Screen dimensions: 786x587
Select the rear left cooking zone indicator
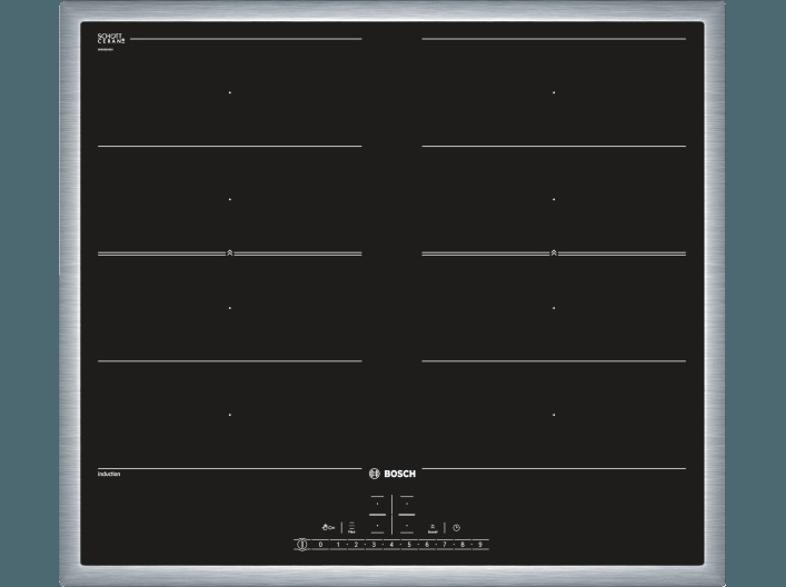(377, 504)
